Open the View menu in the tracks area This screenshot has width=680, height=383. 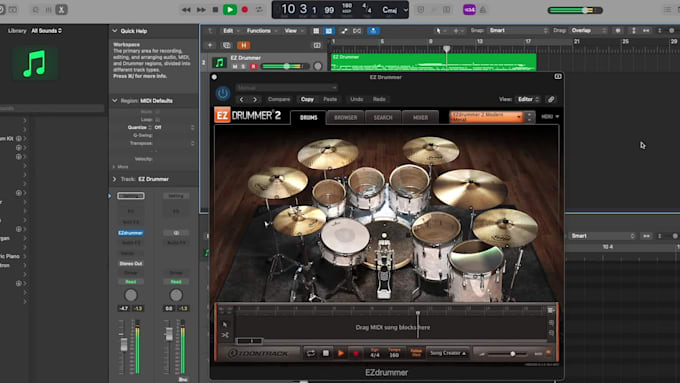tap(294, 31)
